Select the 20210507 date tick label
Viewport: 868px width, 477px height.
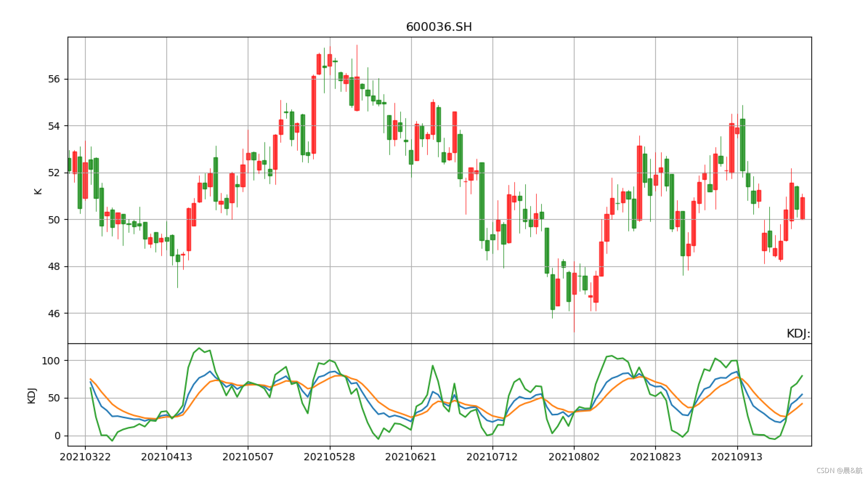tap(248, 457)
